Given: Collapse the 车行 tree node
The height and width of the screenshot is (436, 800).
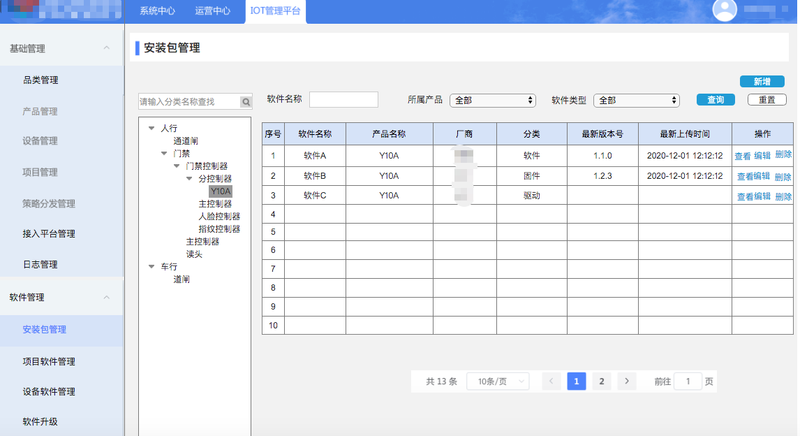Looking at the screenshot, I should (x=152, y=267).
